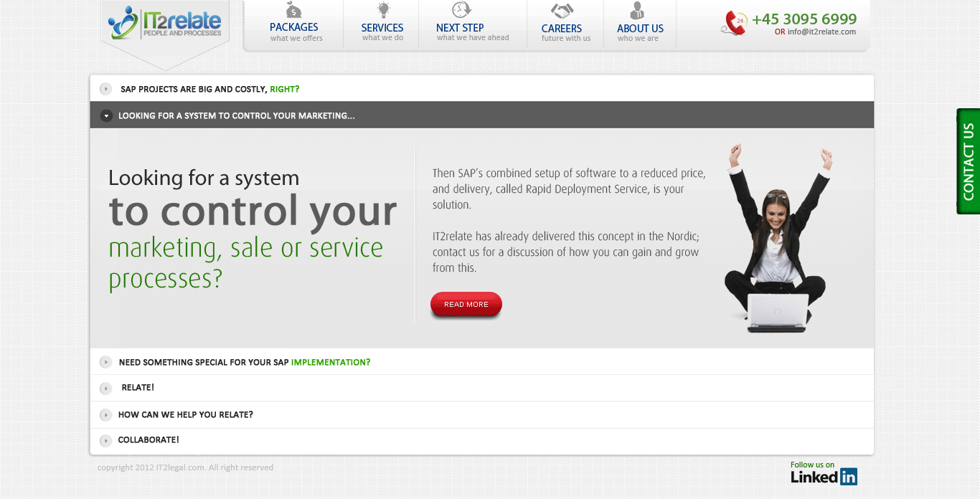This screenshot has width=980, height=499.
Task: Click the clock icon above Next Step
Action: [461, 10]
